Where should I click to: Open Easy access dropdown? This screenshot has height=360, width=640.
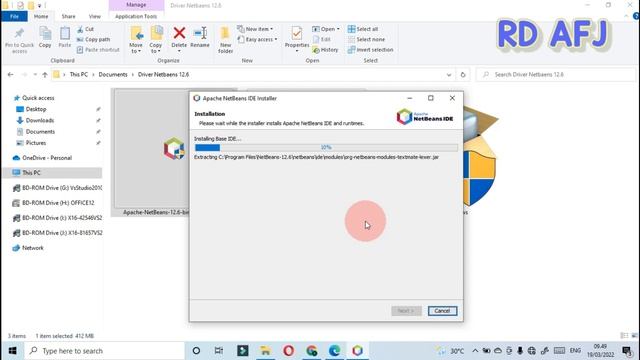point(257,39)
